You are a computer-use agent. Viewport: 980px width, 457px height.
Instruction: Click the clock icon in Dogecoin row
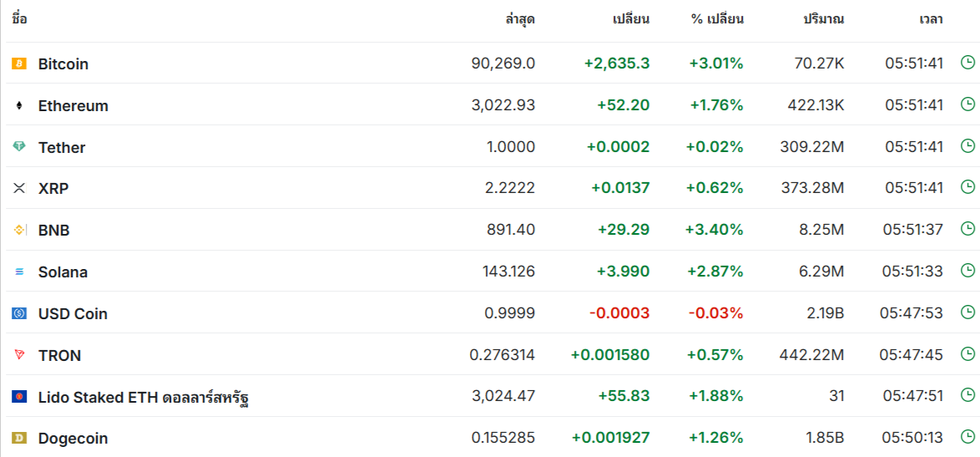[967, 437]
